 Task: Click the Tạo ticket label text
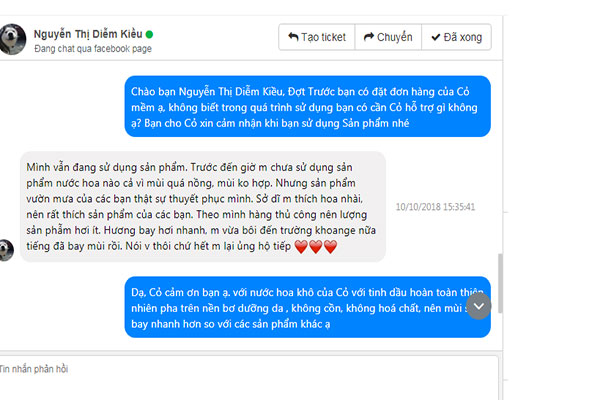[323, 37]
